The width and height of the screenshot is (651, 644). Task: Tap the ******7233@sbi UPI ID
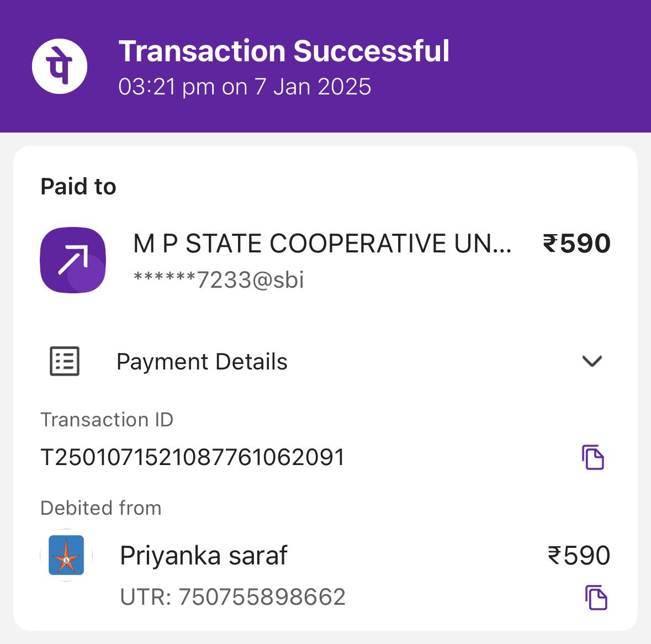[219, 279]
